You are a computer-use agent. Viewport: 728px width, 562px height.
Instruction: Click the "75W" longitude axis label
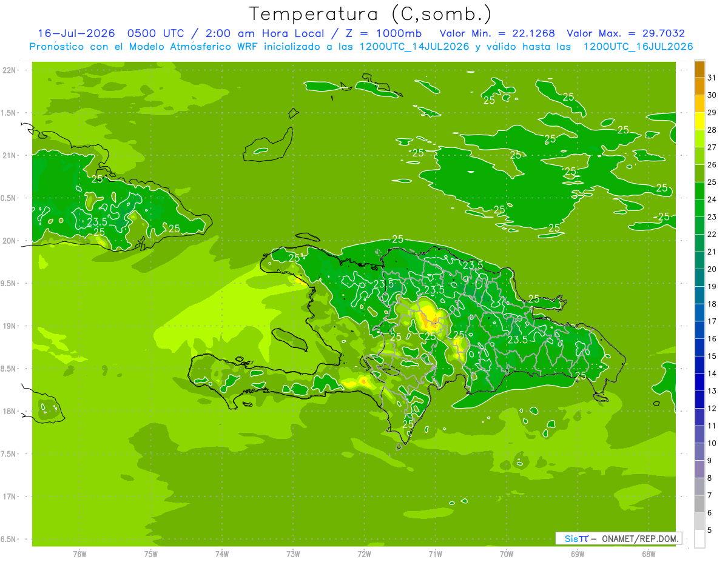tap(151, 554)
